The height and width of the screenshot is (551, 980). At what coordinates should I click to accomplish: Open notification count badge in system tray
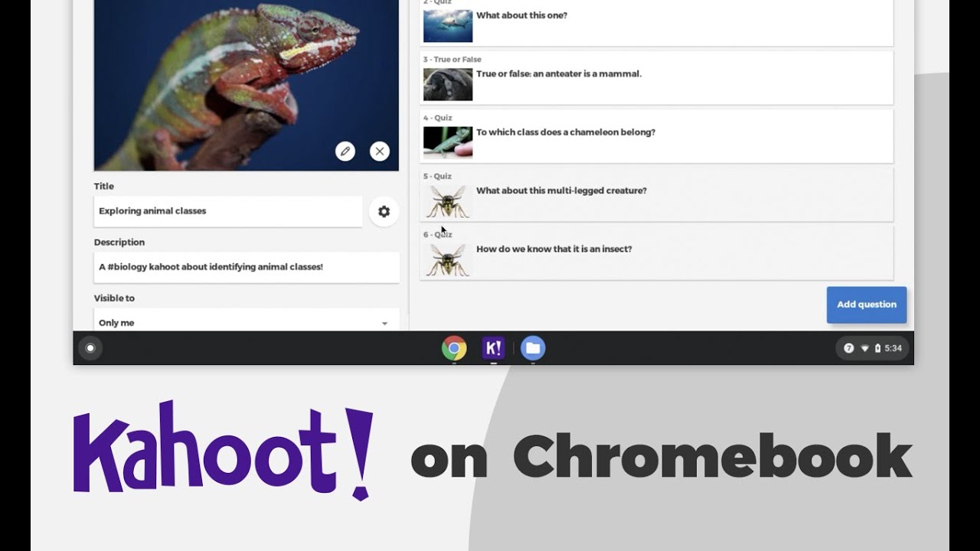point(848,348)
